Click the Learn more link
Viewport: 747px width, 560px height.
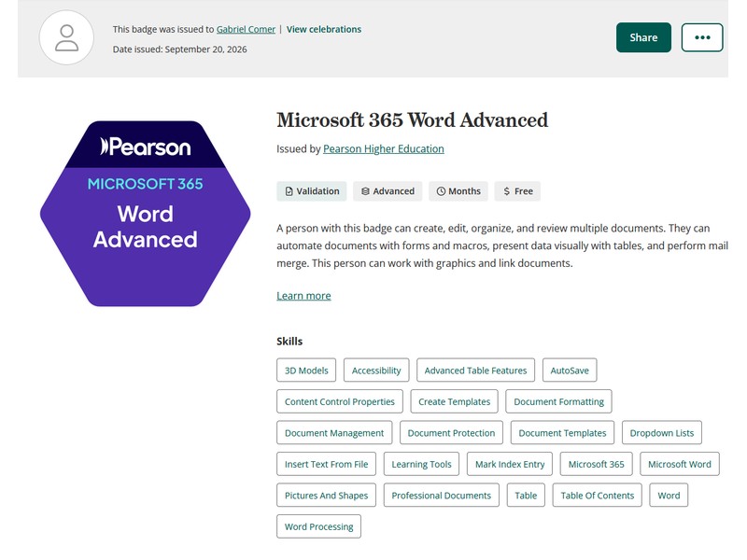tap(303, 296)
